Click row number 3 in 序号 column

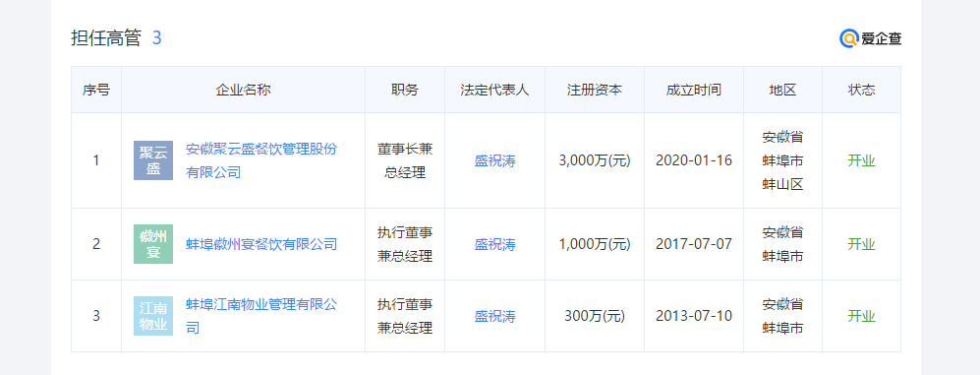[x=96, y=316]
